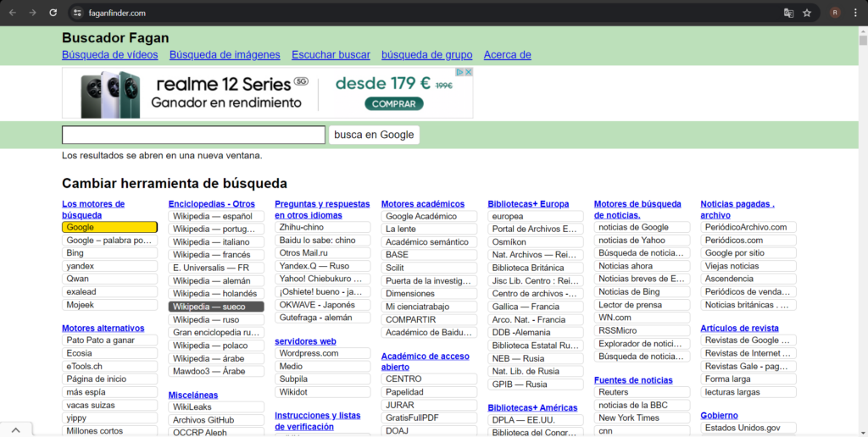Screen dimensions: 868x437
Task: Select noticias de Google option
Action: (642, 227)
